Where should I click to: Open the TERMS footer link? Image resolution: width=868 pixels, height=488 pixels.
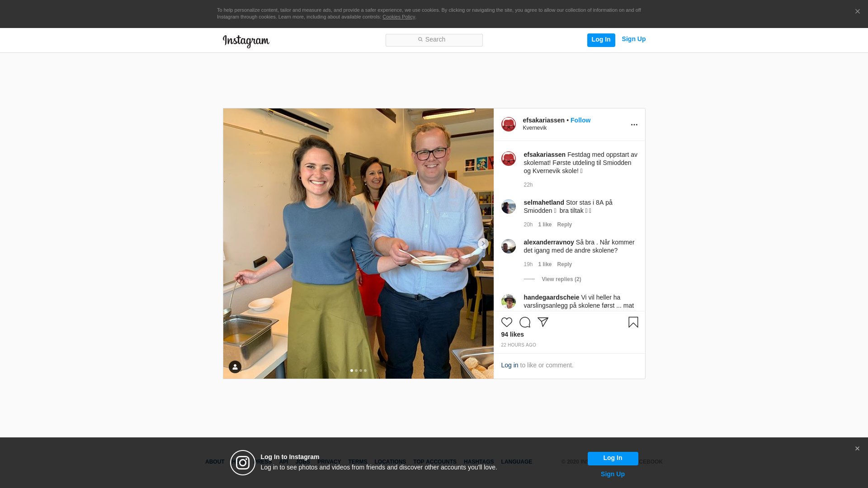point(358,462)
